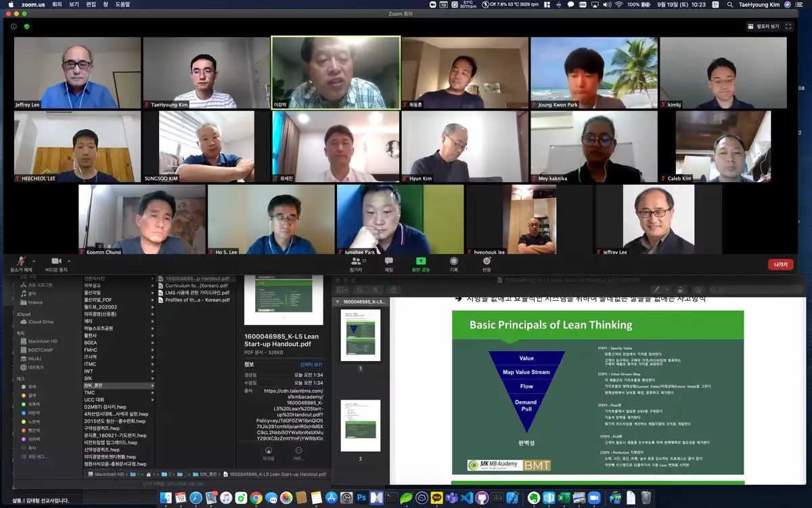Open video options arrow beside 비디오 중지
Image resolution: width=812 pixels, height=508 pixels.
pos(69,261)
